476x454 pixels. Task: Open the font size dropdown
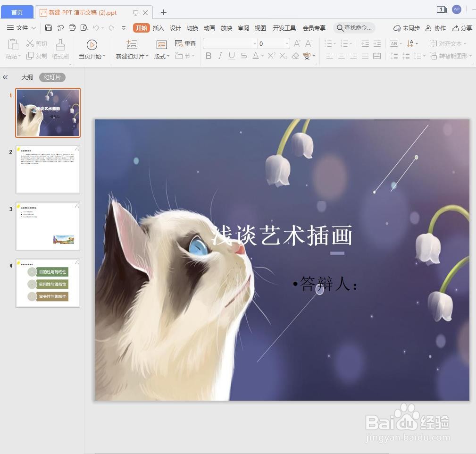coord(286,43)
